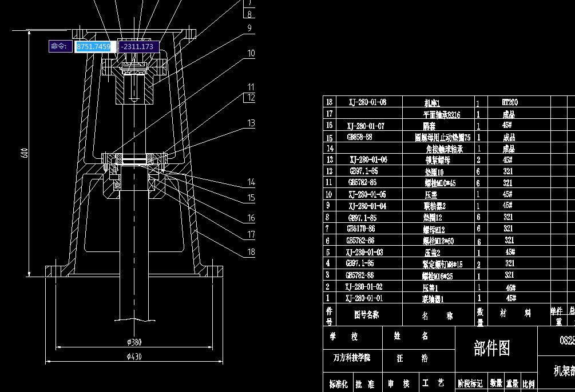
Task: Select the 姓名 label in the title block
Action: (411, 335)
